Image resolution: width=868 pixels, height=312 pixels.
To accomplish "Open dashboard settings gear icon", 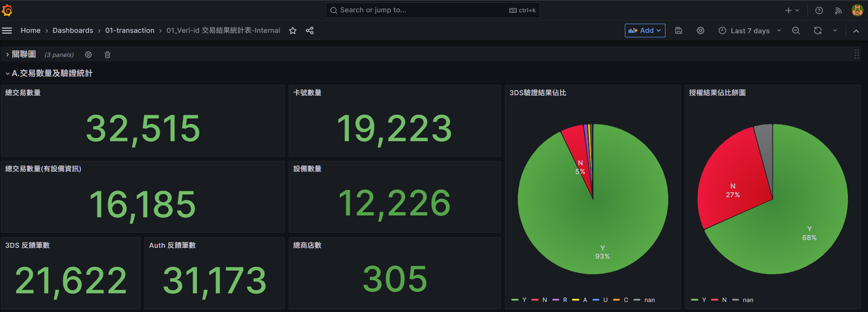I will point(701,31).
